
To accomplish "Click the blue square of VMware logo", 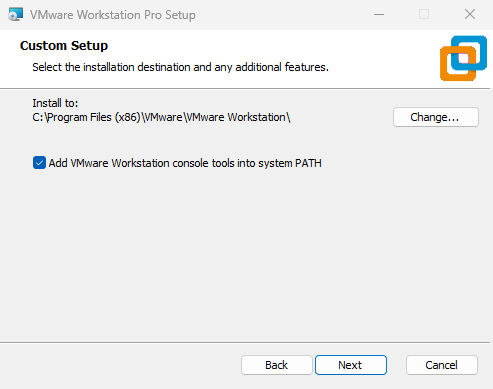I will click(x=469, y=53).
